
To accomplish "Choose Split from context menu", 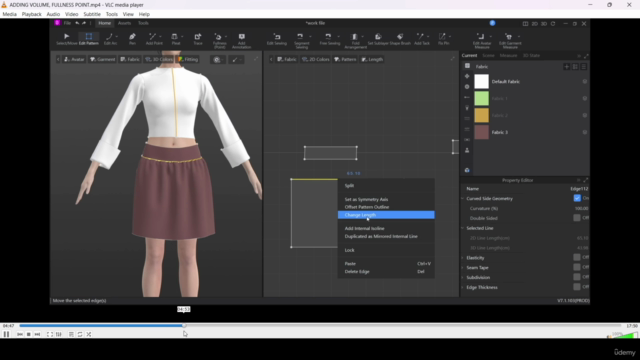I will (386, 186).
